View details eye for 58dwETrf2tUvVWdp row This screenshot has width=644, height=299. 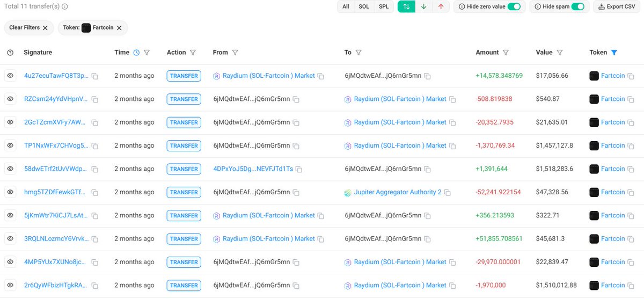[10, 169]
